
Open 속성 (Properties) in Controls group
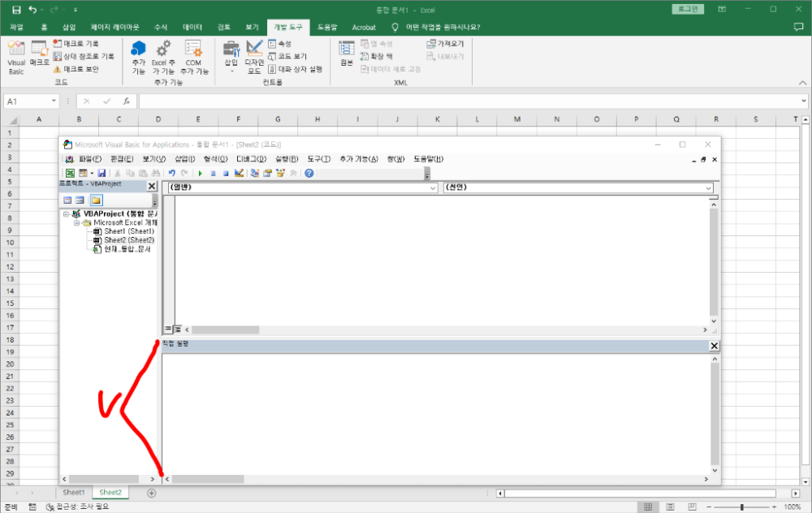pos(279,44)
